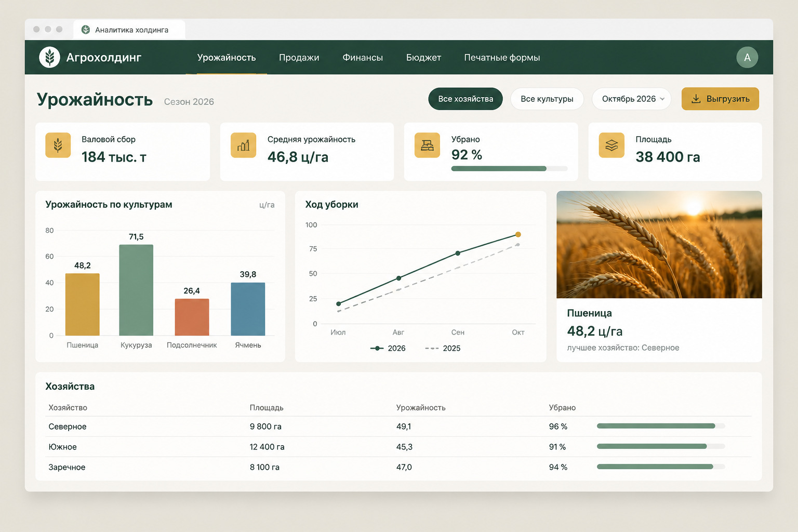
Task: Click the Убрано harvest icon
Action: coord(427,145)
